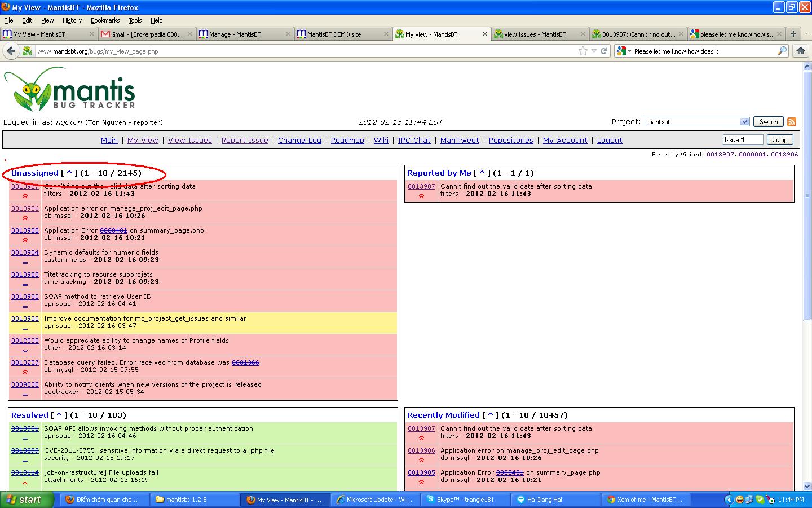Viewport: 812px width, 508px height.
Task: Click the Issue # input field
Action: [x=743, y=140]
